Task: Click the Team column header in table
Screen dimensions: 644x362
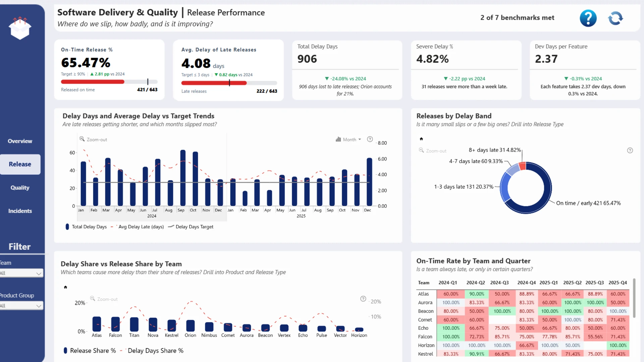Action: [x=423, y=283]
